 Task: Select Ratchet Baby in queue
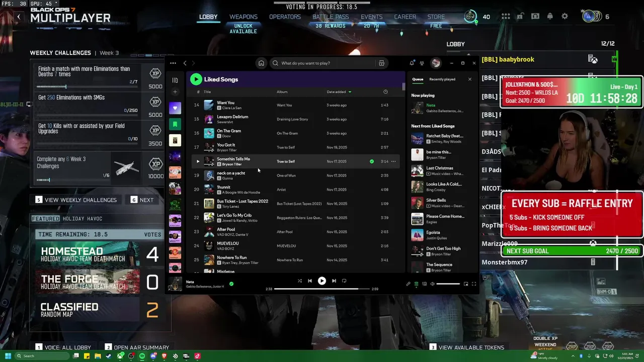(445, 136)
